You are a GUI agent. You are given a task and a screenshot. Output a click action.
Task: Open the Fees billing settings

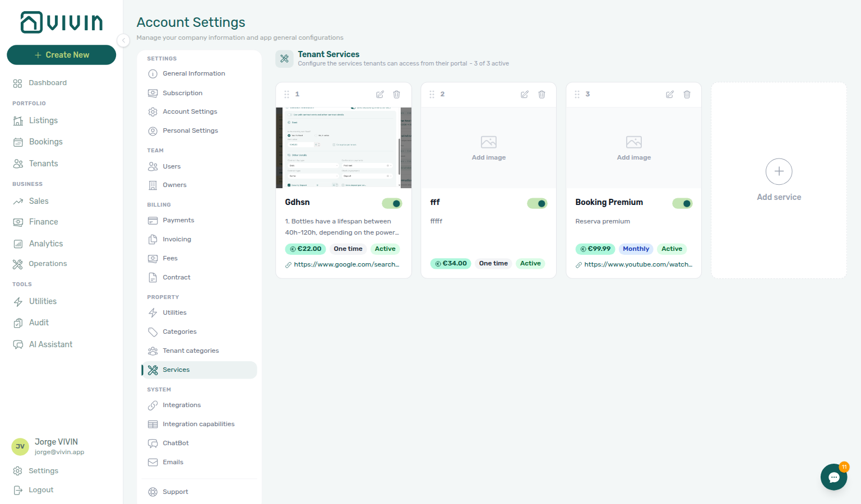(x=170, y=259)
